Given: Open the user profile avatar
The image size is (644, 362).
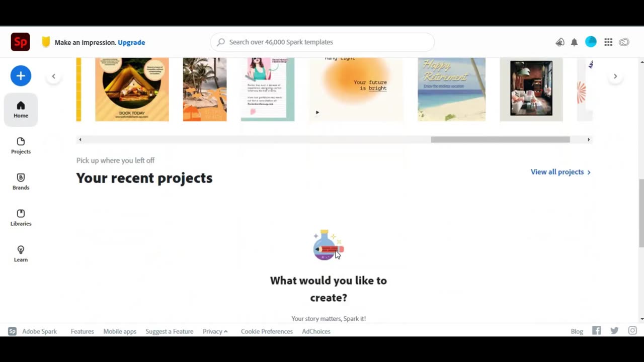Looking at the screenshot, I should 591,42.
